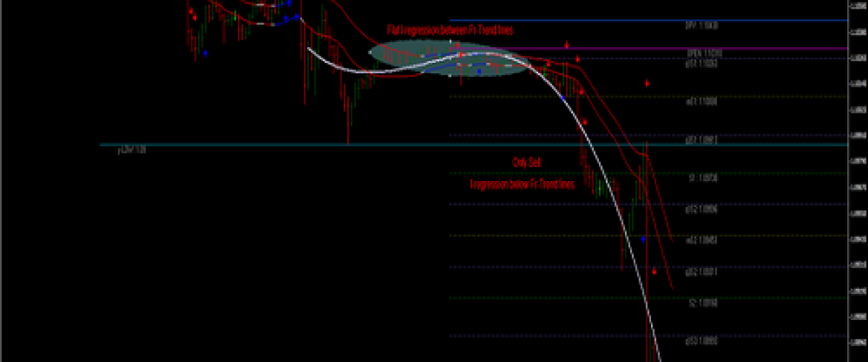The image size is (868, 362).
Task: Click the pS3 level label
Action: [702, 339]
